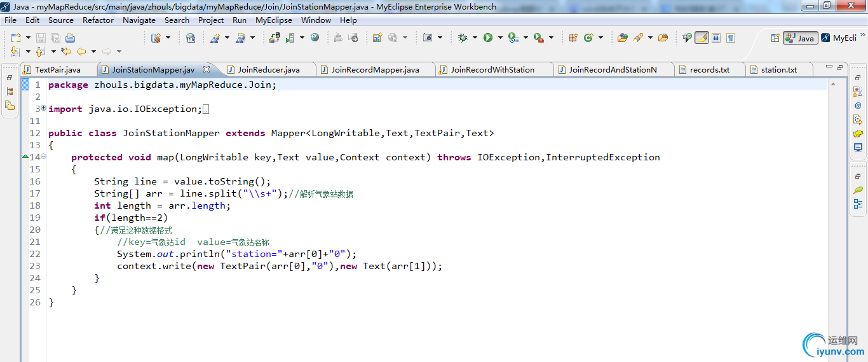Click line number 22 in gutter

tap(35, 254)
